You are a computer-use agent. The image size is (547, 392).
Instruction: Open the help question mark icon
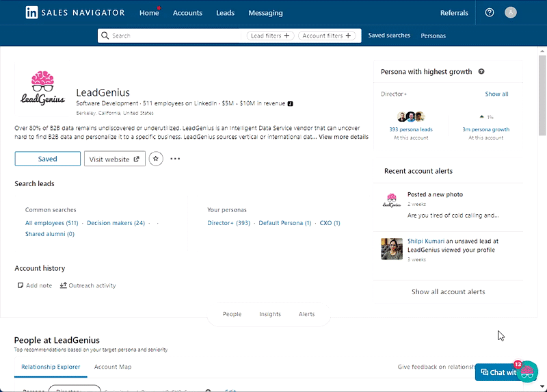490,12
